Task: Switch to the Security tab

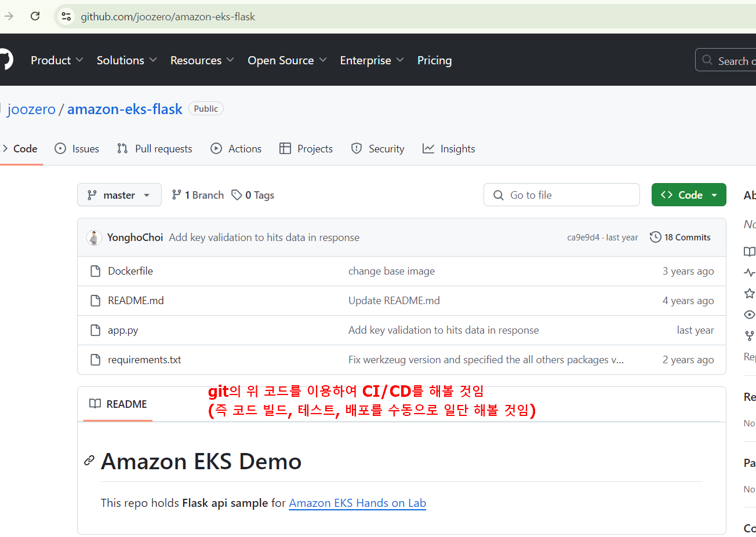Action: click(x=377, y=149)
